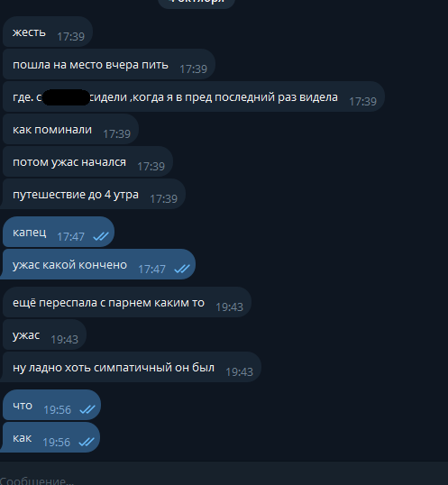The width and height of the screenshot is (448, 485).
Task: Select the 'жесть' message bubble
Action: point(48,32)
